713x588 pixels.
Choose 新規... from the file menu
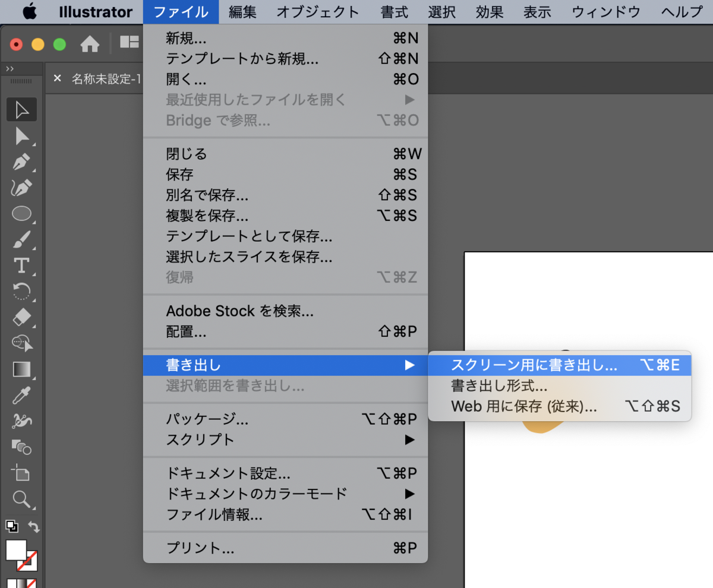(285, 39)
